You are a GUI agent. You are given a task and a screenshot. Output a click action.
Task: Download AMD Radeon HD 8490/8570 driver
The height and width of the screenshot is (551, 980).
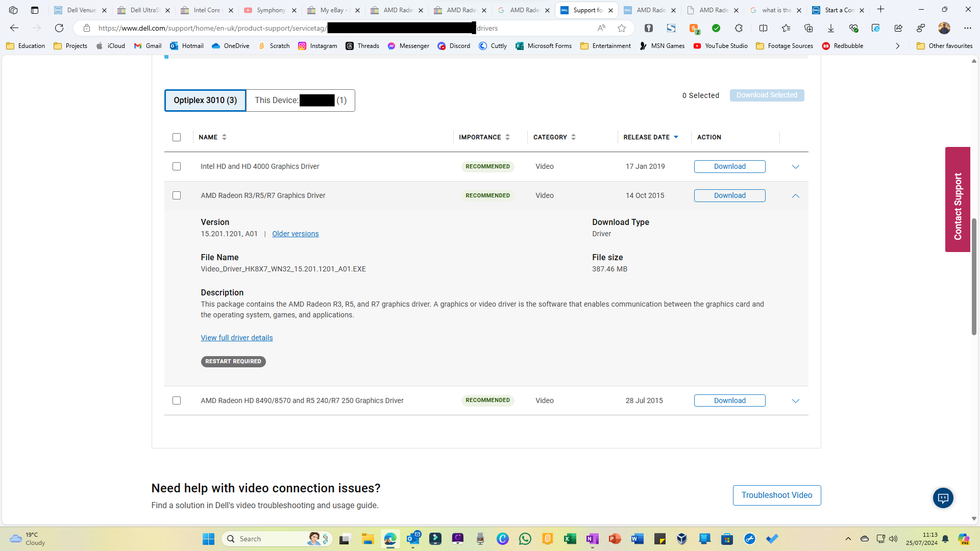pos(729,400)
